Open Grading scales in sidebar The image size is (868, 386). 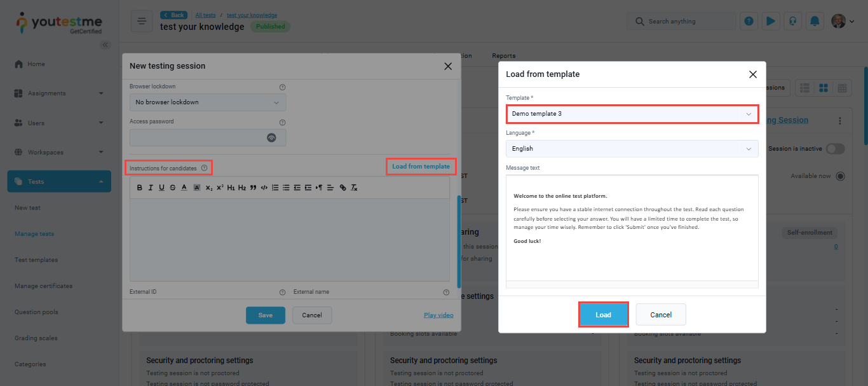tap(35, 338)
